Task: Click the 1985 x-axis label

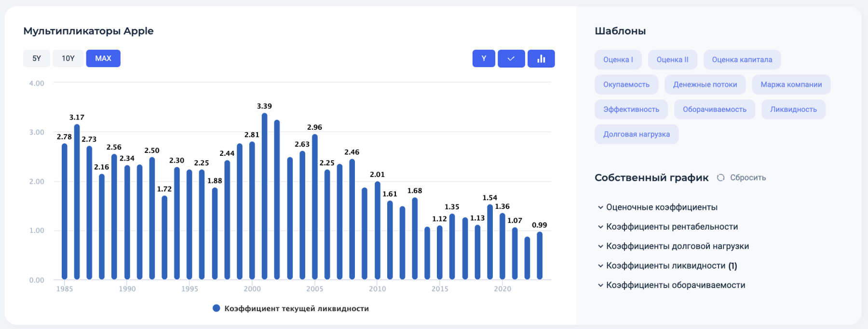Action: coord(65,289)
